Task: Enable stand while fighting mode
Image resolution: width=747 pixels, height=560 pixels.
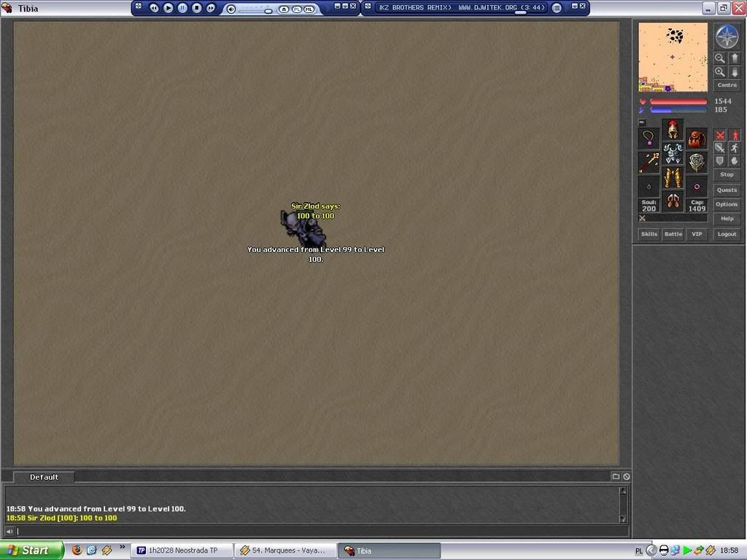Action: pyautogui.click(x=734, y=135)
